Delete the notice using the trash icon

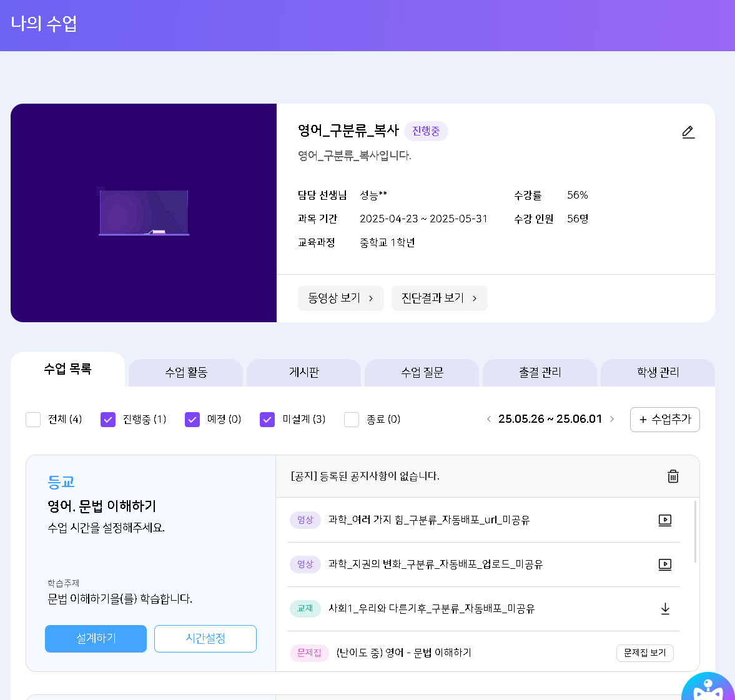pos(673,476)
